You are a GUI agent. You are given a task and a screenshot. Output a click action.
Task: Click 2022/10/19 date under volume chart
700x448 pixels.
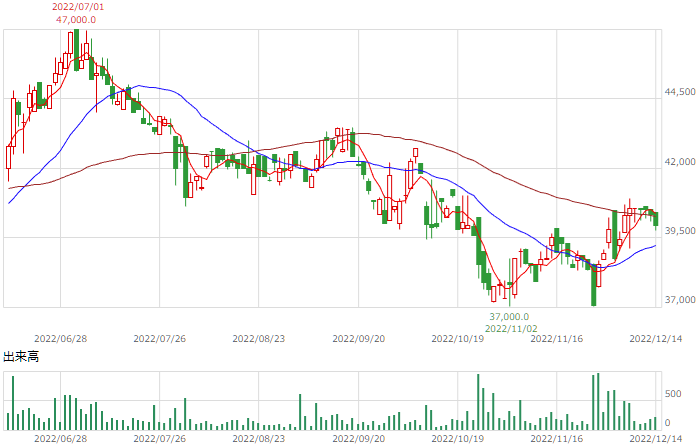pyautogui.click(x=458, y=439)
